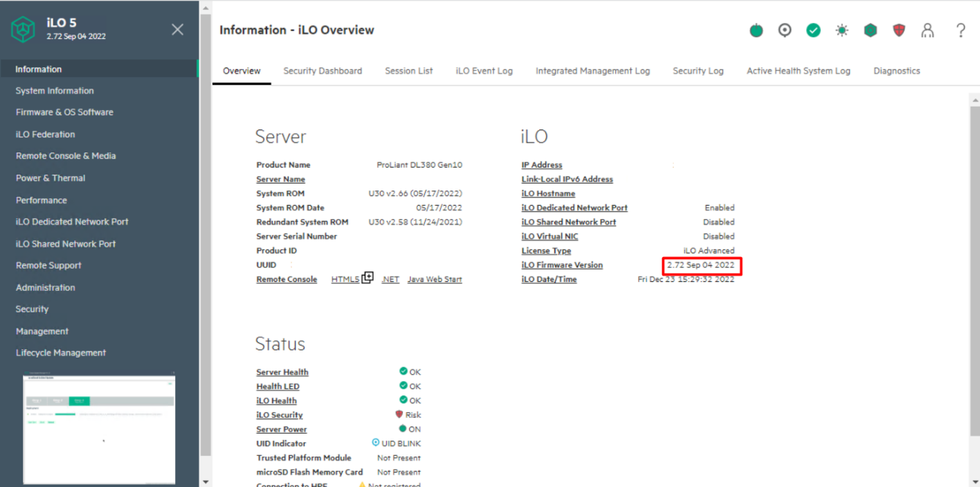Switch to the Diagnostics tab
Image resolution: width=980 pixels, height=487 pixels.
click(897, 71)
